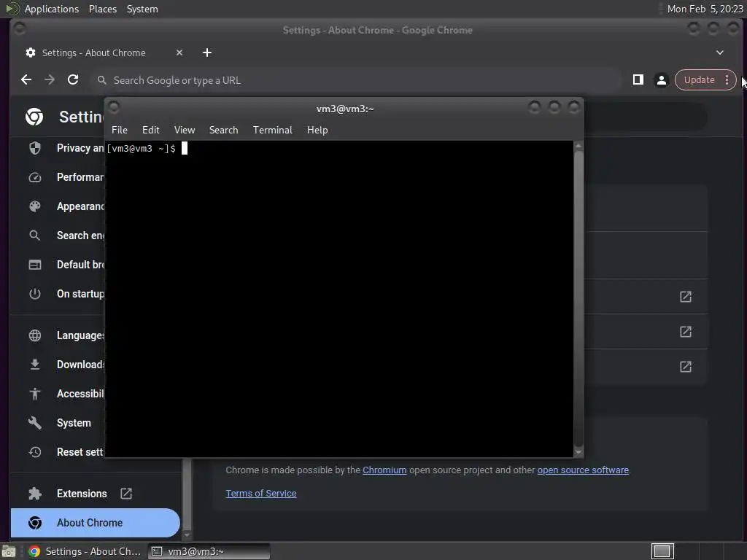Open Performance gauge icon in settings
Image resolution: width=747 pixels, height=560 pixels.
point(35,178)
